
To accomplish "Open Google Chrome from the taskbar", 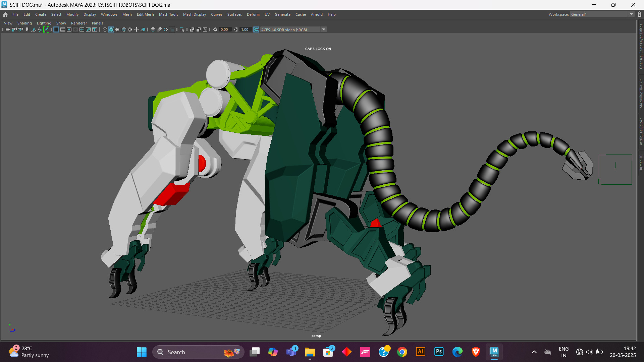I will pos(402,352).
